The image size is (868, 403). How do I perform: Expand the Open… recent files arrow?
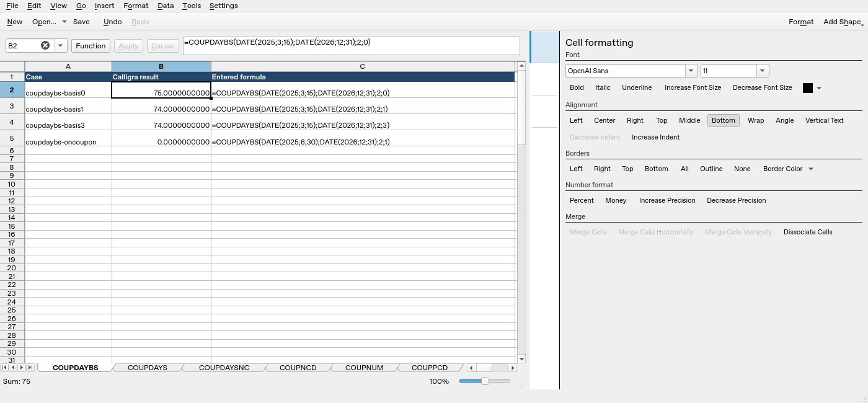[64, 22]
